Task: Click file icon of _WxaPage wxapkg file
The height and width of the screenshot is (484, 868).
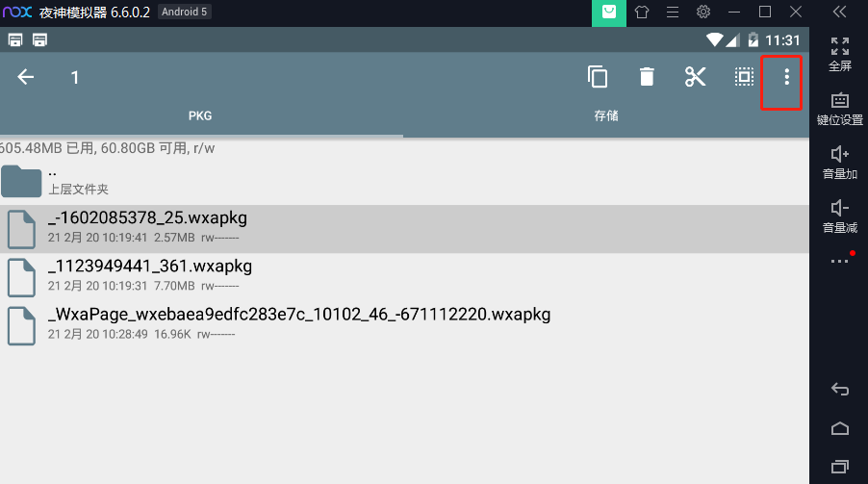Action: pos(21,325)
